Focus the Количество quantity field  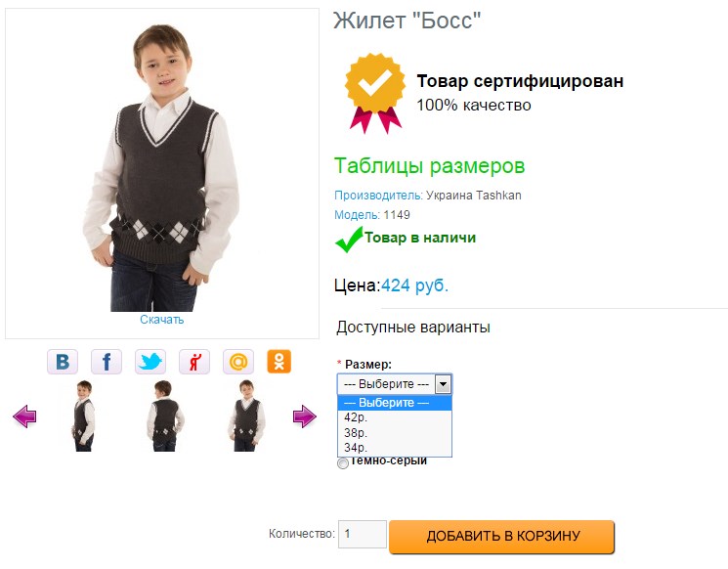[x=362, y=535]
